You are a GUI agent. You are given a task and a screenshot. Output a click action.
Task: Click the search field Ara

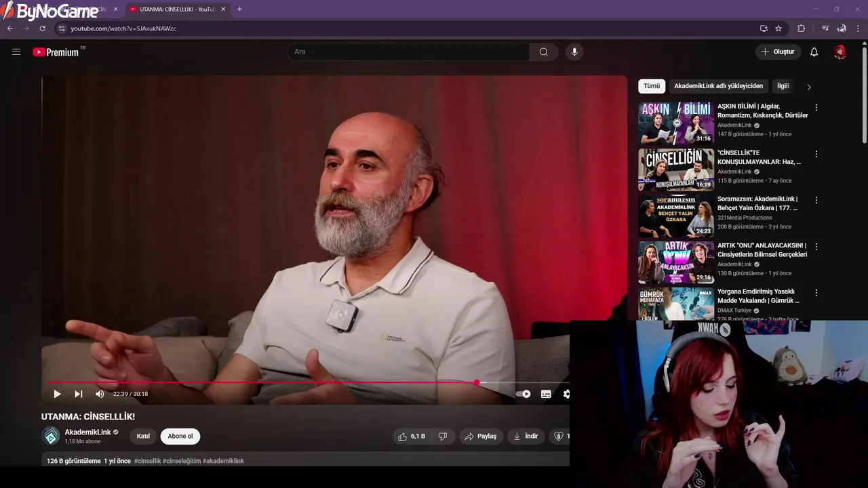click(x=409, y=52)
